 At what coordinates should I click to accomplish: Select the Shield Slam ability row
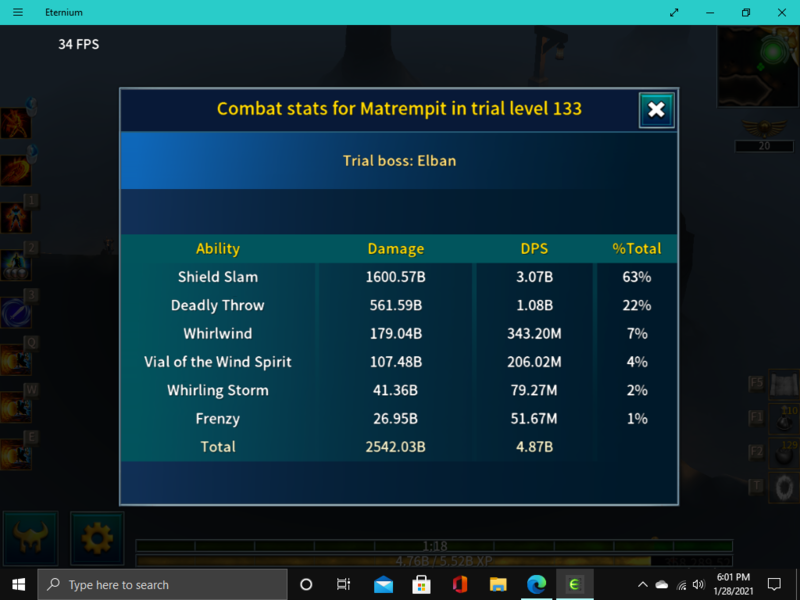pos(217,277)
